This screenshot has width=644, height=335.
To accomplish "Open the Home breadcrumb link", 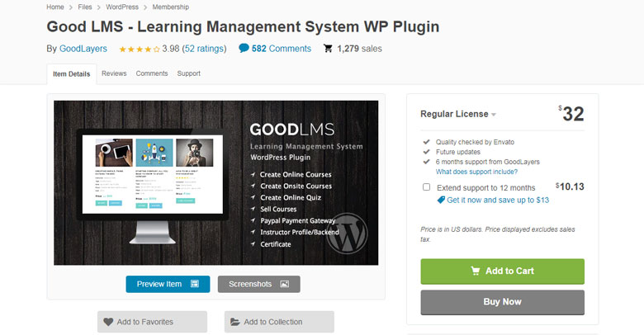I will click(x=55, y=7).
